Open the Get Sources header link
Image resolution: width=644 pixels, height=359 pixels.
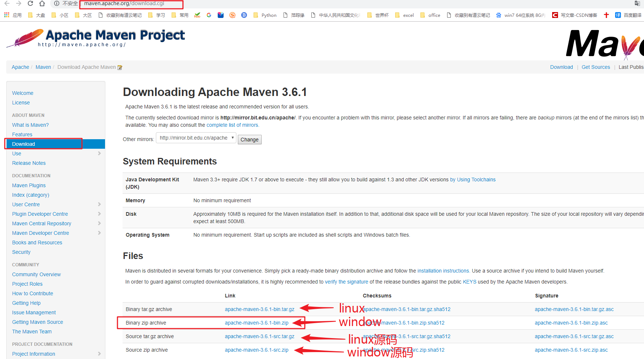click(596, 67)
